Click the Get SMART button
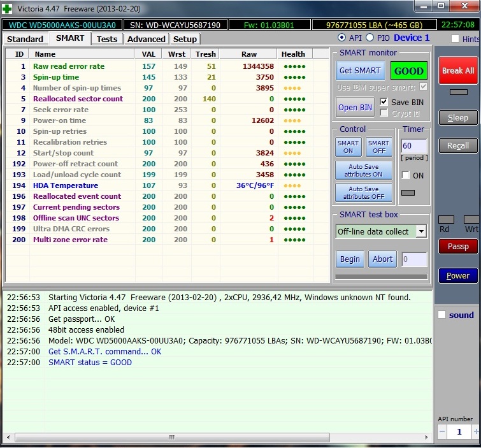Image resolution: width=481 pixels, height=448 pixels. (x=360, y=71)
